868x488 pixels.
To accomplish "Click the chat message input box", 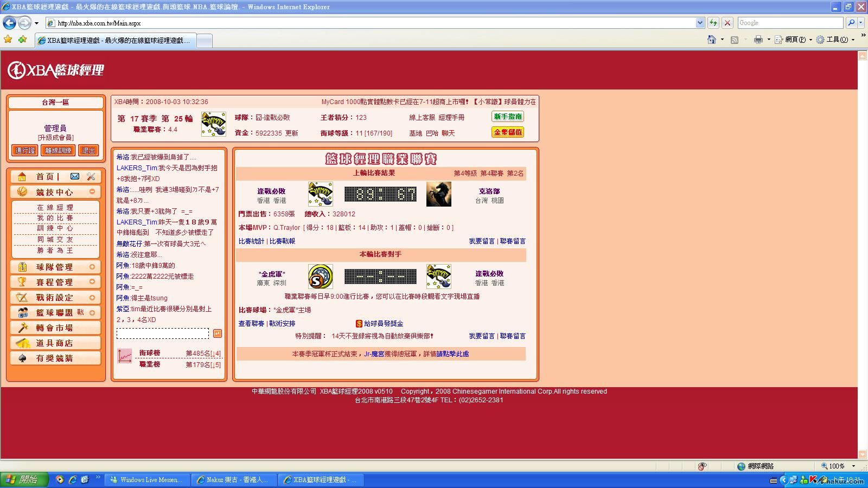I will tap(162, 333).
